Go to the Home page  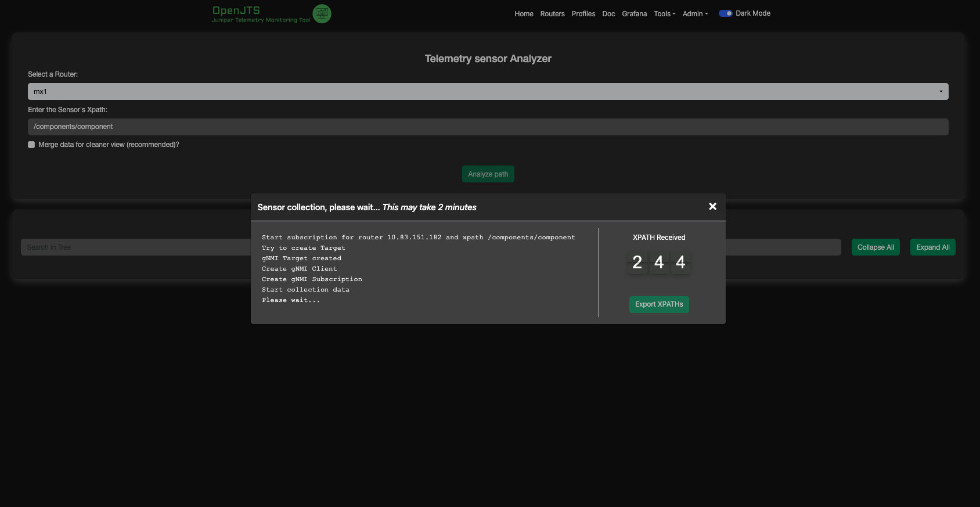524,14
